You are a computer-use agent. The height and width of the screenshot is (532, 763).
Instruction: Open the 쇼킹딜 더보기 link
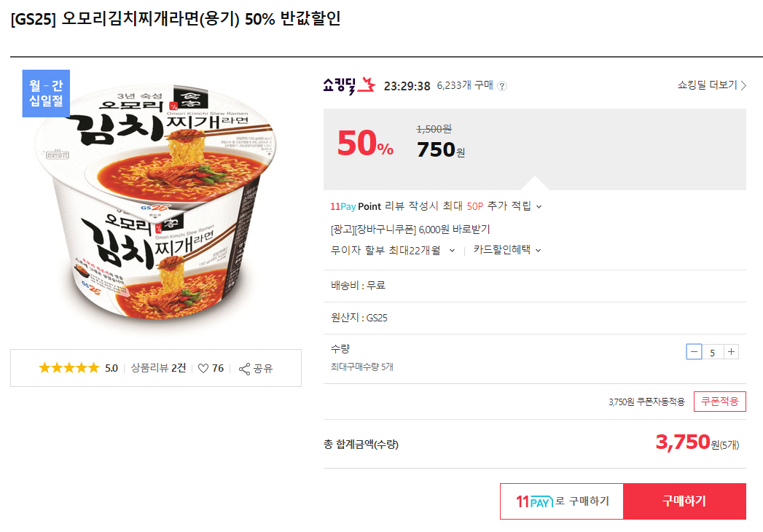click(711, 85)
